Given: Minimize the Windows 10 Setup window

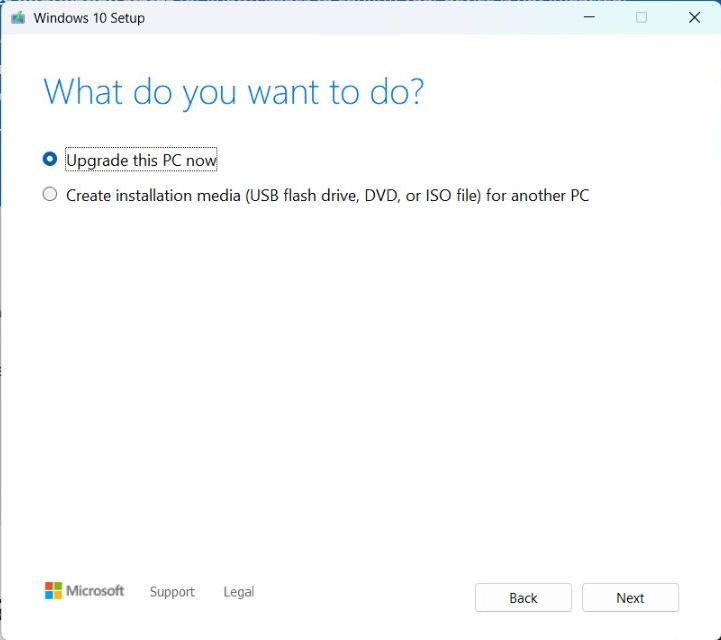Looking at the screenshot, I should [x=589, y=17].
